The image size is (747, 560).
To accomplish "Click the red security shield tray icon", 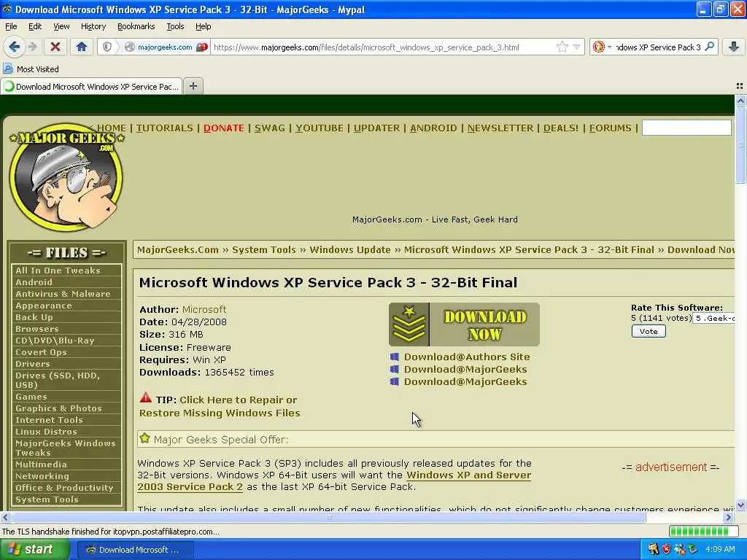I will point(666,550).
